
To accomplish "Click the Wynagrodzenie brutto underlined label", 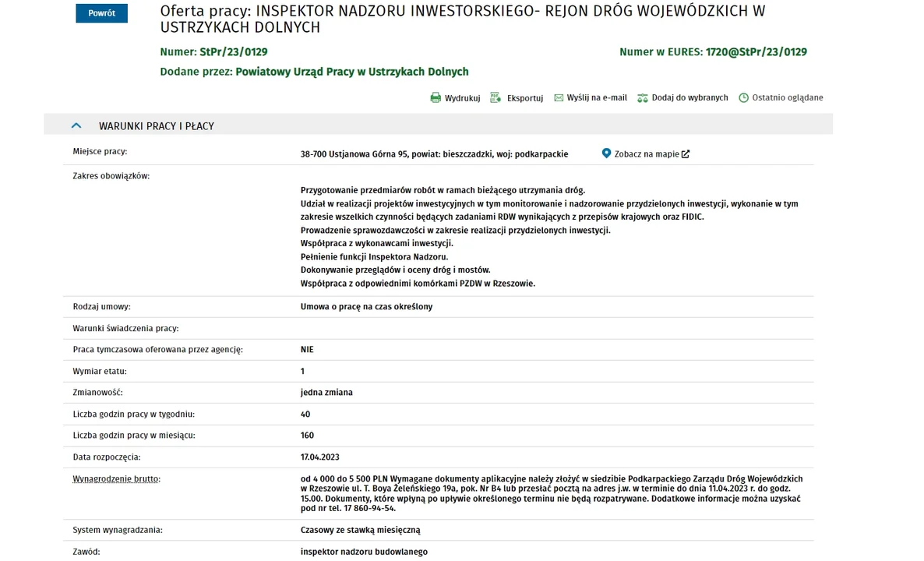I will (x=116, y=478).
